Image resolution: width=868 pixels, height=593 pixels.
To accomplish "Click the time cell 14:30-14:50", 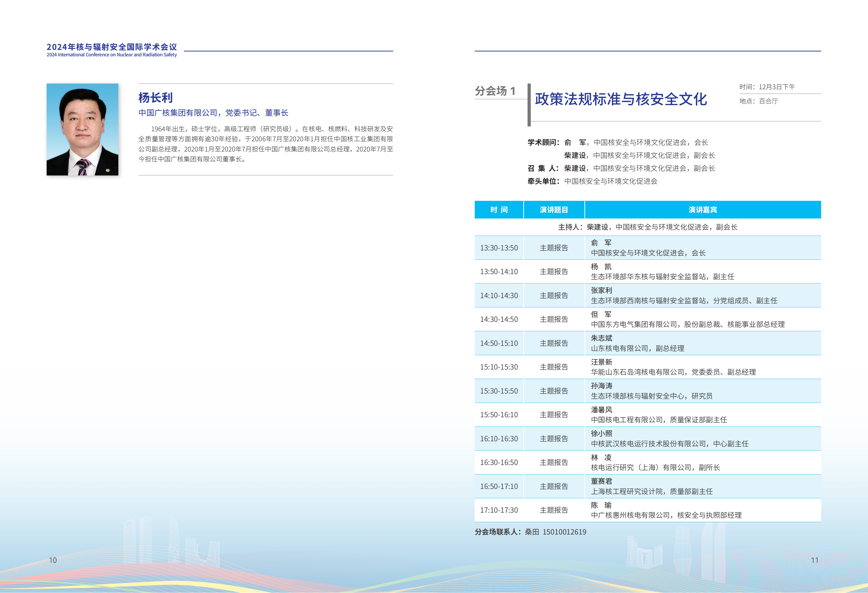I will click(x=499, y=319).
